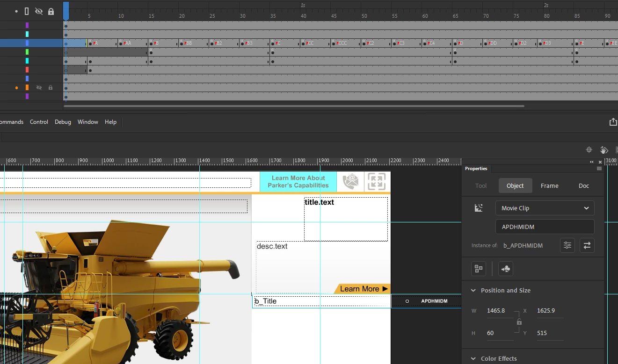Viewport: 618px width, 364px height.
Task: Select keyframe labeled EE in the timeline
Action: click(612, 43)
